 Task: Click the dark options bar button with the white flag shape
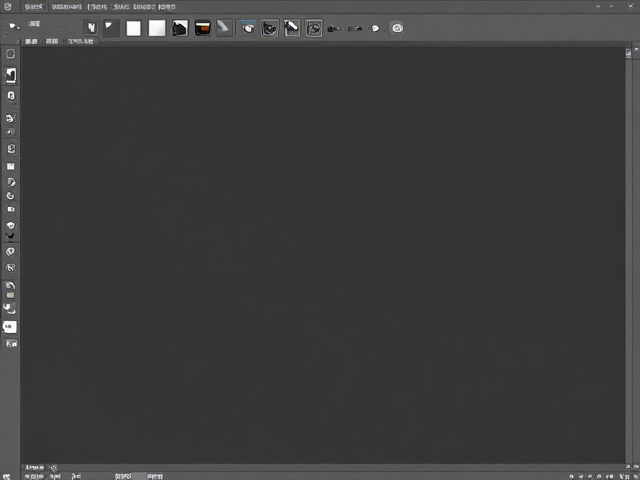tap(111, 28)
